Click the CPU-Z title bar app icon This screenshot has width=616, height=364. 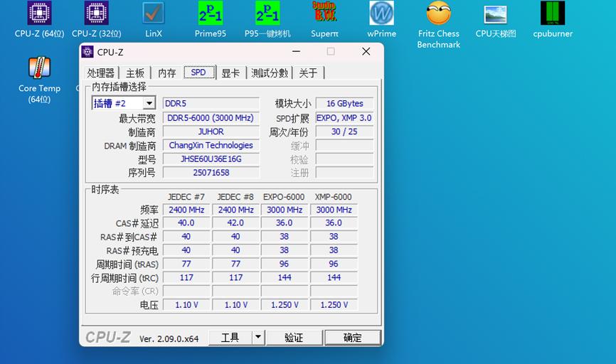87,52
